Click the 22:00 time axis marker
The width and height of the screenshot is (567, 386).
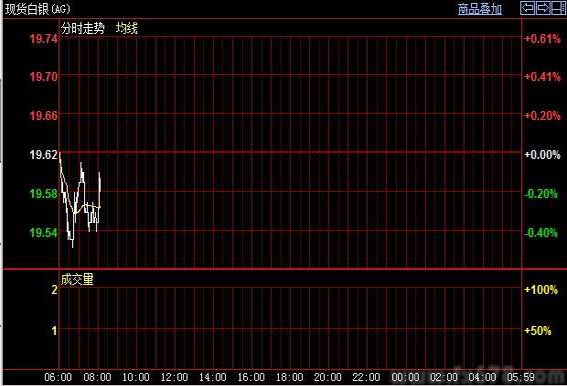click(366, 377)
